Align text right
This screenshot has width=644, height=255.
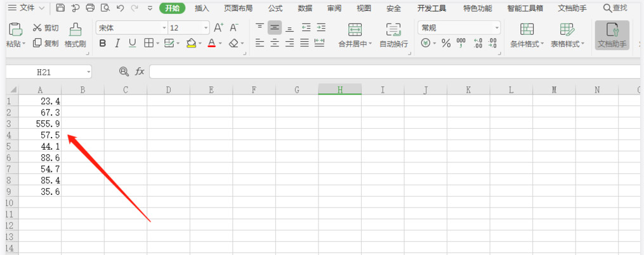290,43
